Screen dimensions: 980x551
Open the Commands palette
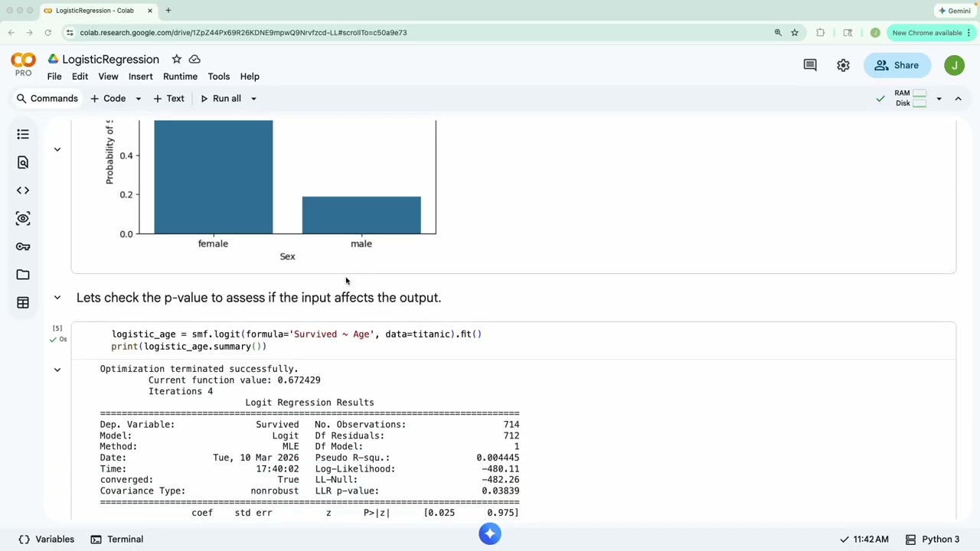click(47, 99)
